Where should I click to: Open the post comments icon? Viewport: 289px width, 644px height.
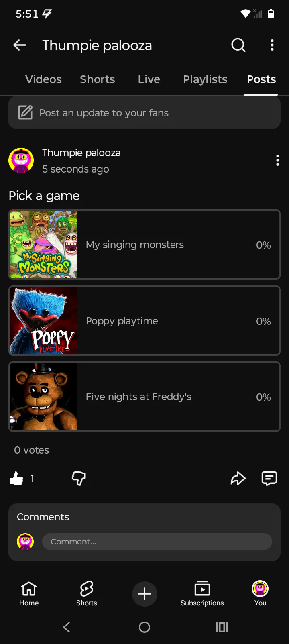click(269, 478)
